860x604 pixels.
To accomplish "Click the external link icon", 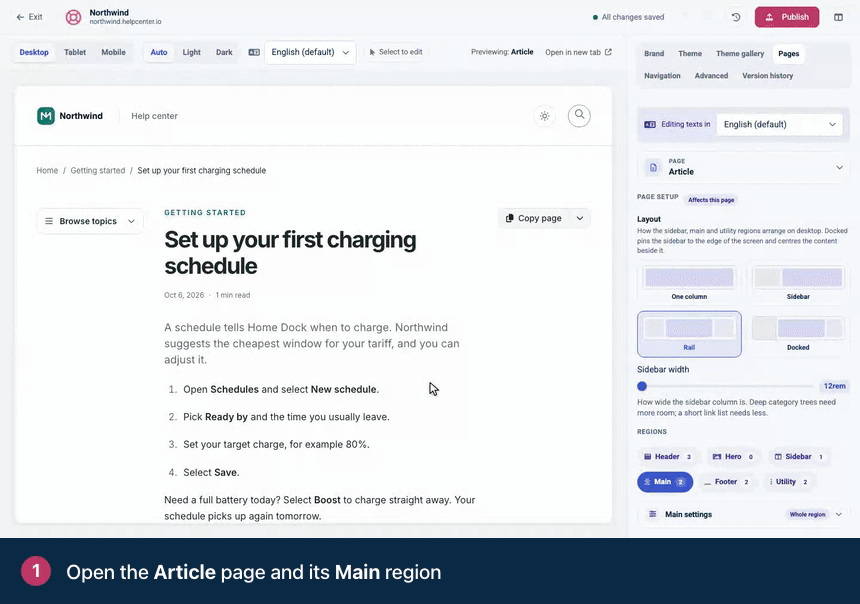I will click(x=608, y=52).
